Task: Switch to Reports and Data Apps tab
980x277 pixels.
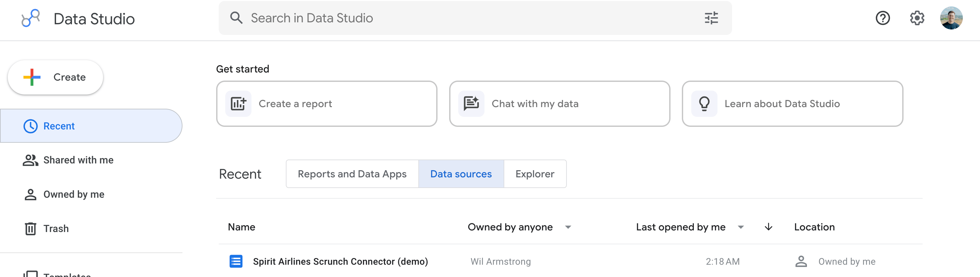Action: [352, 174]
